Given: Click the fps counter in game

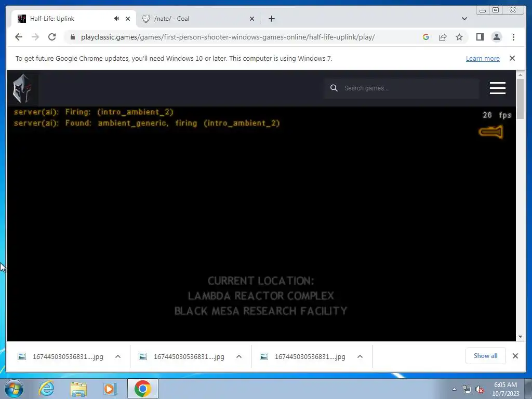Looking at the screenshot, I should [x=497, y=115].
